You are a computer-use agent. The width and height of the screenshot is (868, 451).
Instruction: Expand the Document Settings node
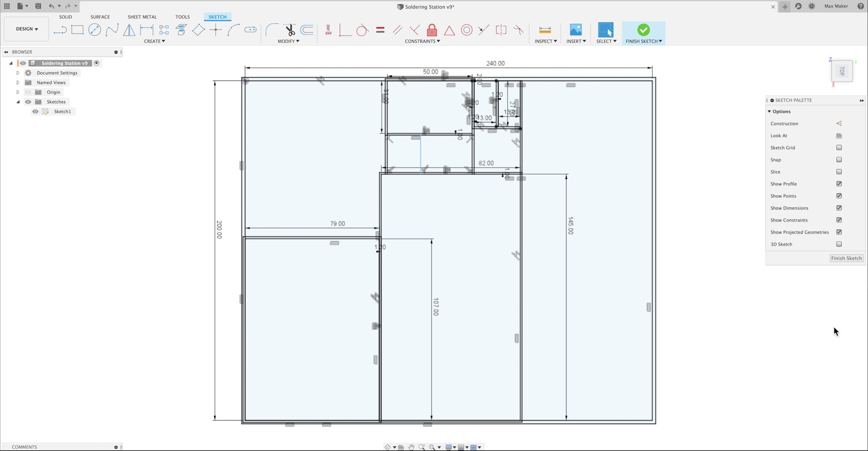[18, 73]
